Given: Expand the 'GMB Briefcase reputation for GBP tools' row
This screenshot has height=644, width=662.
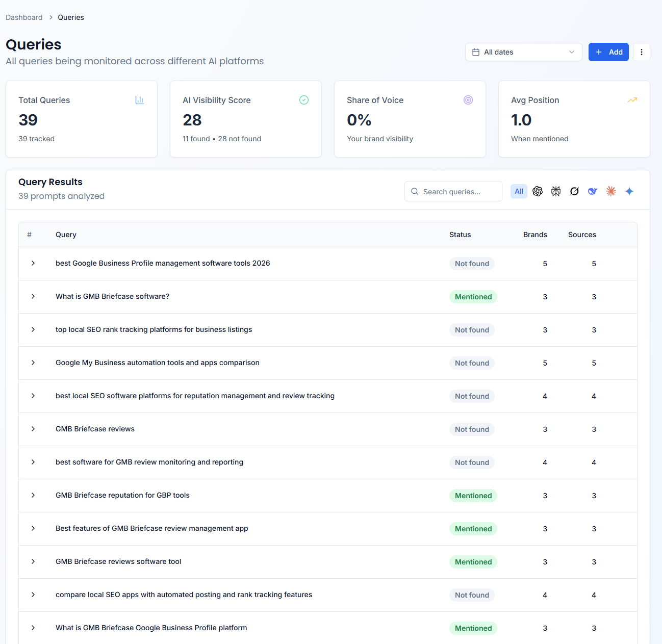Looking at the screenshot, I should tap(33, 495).
